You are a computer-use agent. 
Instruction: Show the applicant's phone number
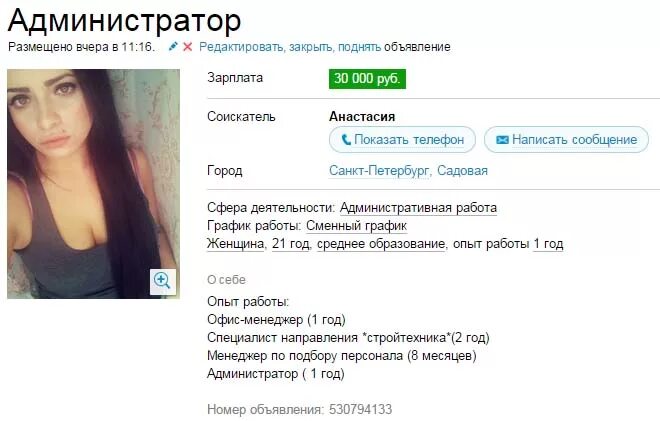tap(402, 140)
